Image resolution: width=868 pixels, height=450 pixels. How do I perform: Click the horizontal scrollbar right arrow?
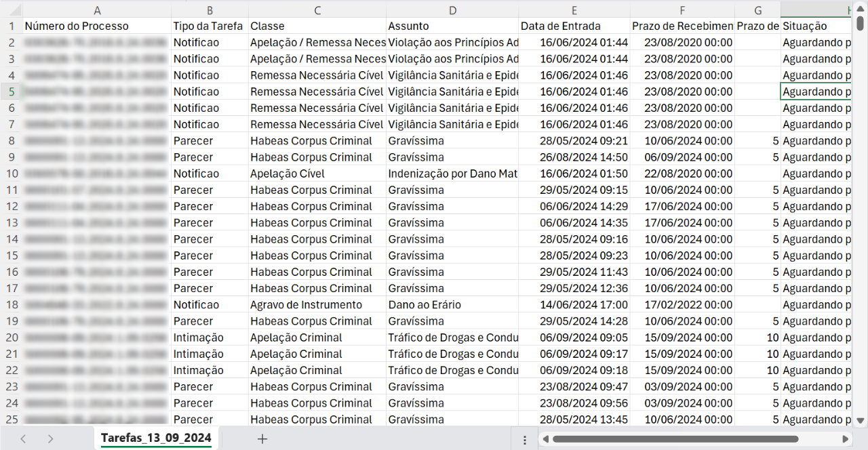pos(845,439)
